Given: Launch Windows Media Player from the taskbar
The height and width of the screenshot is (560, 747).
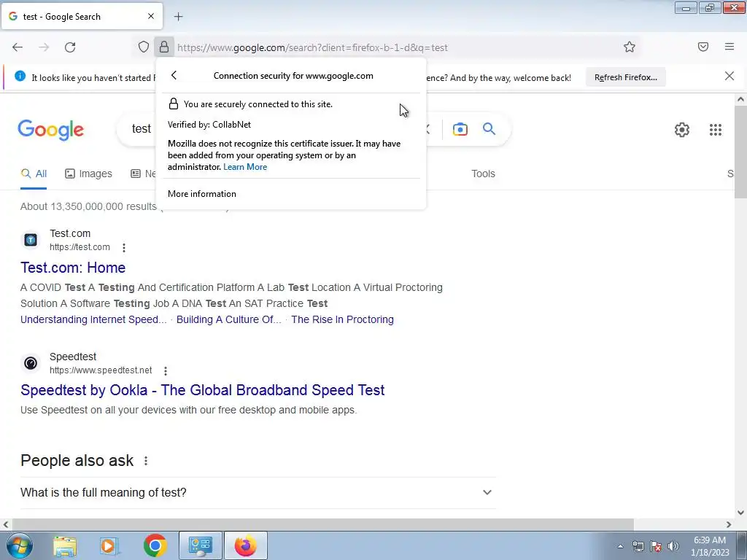Looking at the screenshot, I should coord(109,546).
